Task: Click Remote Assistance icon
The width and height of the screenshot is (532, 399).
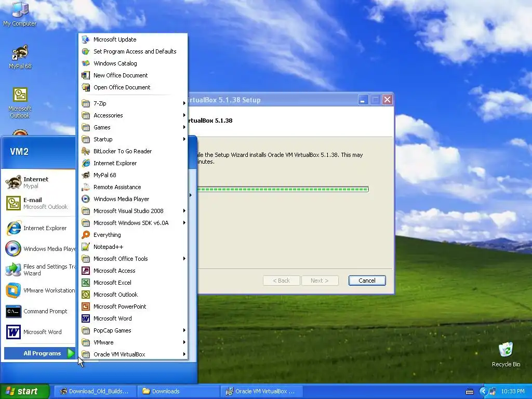Action: pyautogui.click(x=86, y=187)
